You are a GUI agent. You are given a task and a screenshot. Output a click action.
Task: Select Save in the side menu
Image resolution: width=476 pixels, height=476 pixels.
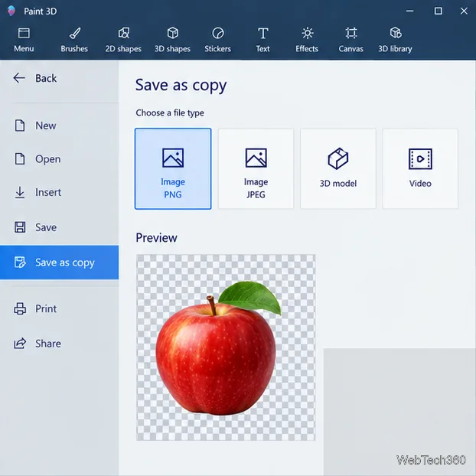pyautogui.click(x=59, y=227)
